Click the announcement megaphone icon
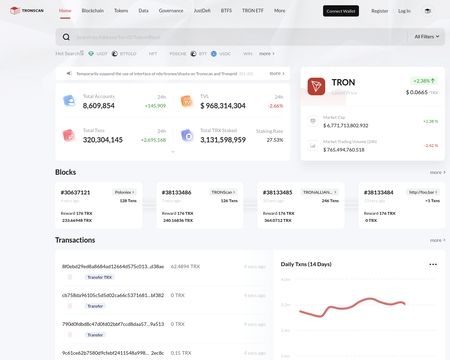450x360 pixels. (x=69, y=73)
